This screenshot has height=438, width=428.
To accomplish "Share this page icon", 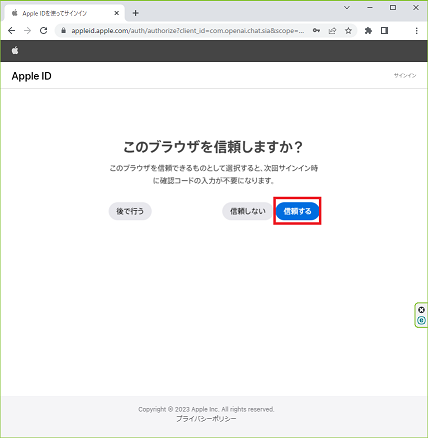I will point(332,31).
